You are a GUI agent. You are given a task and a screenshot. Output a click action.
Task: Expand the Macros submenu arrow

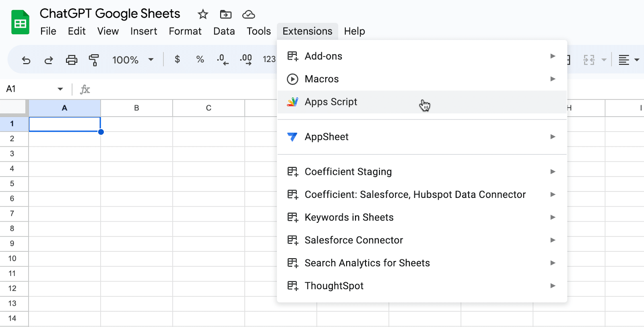point(553,79)
